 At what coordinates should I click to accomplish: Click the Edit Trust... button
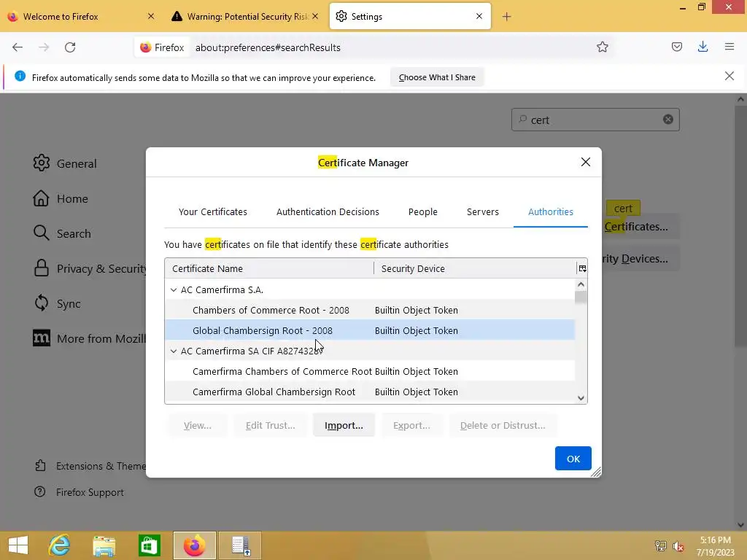click(270, 425)
